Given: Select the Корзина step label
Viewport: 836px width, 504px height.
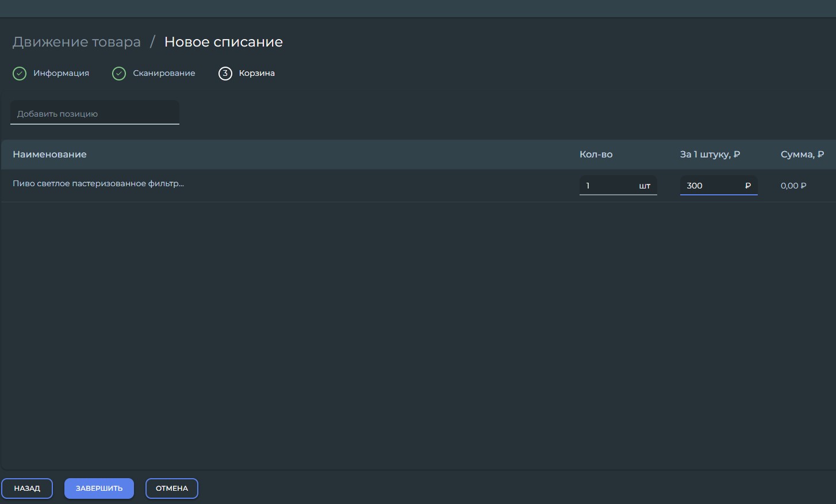Looking at the screenshot, I should [x=256, y=74].
